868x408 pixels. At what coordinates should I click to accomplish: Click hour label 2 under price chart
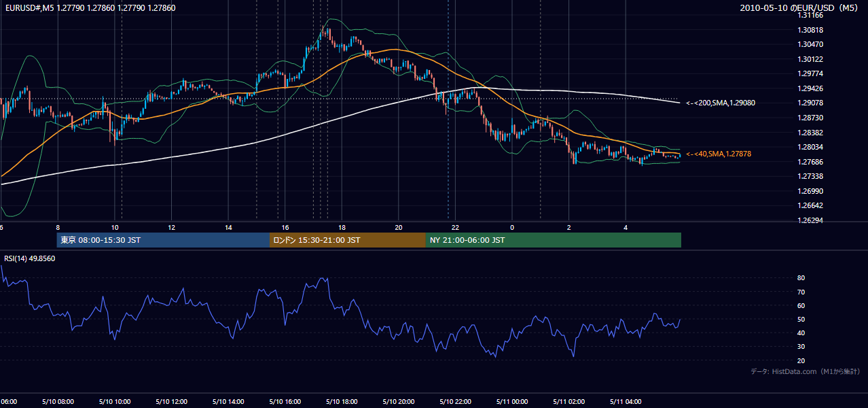tap(569, 227)
